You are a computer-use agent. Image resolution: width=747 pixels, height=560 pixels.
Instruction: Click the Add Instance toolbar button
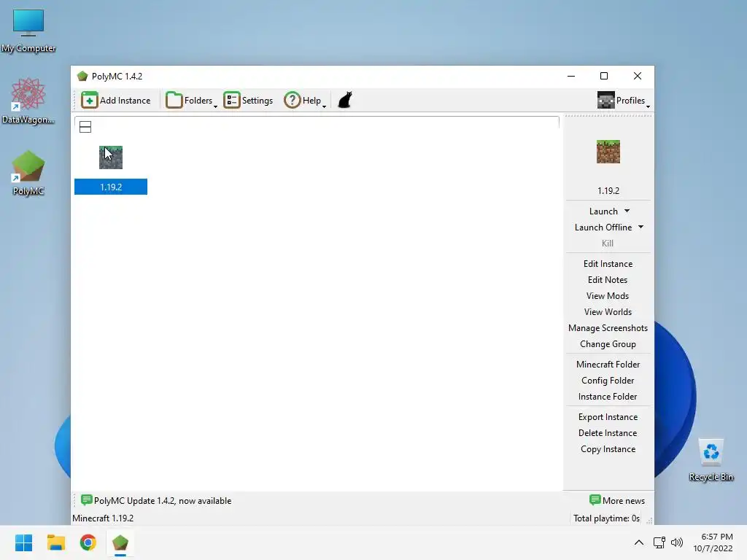point(116,101)
